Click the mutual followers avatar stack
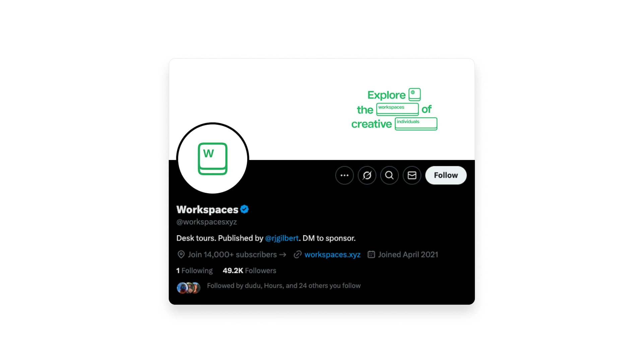 pyautogui.click(x=188, y=288)
